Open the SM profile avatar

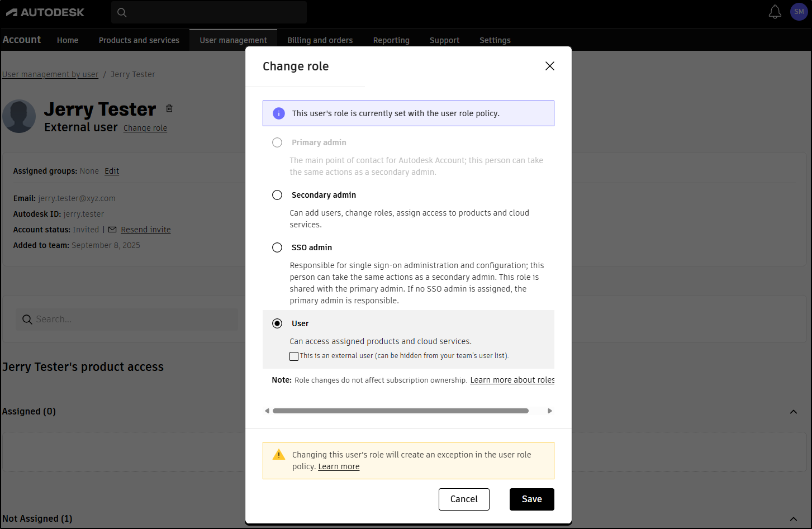pos(799,12)
